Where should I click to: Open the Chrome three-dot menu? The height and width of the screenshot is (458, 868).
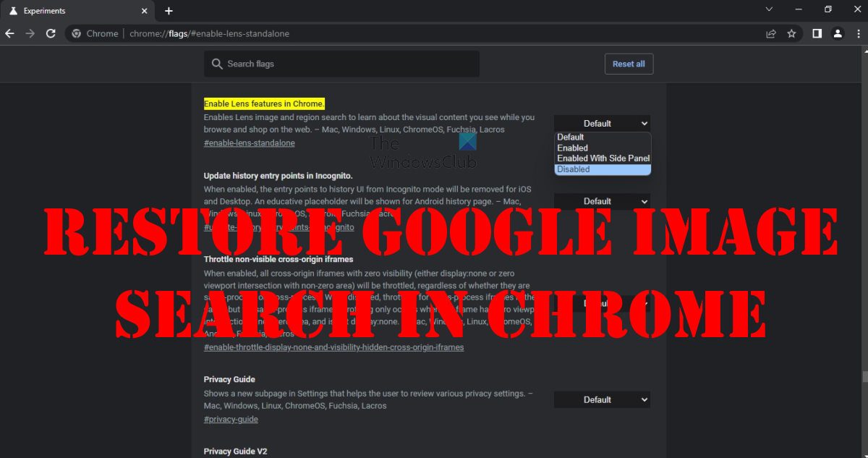click(x=858, y=33)
